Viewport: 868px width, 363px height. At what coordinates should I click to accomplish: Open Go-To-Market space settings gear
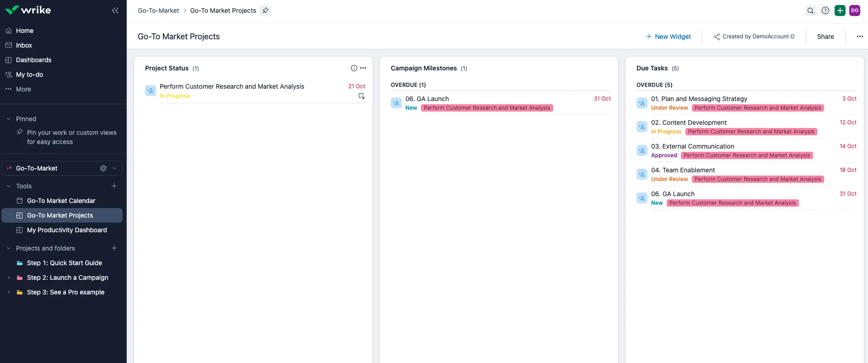[x=103, y=168]
